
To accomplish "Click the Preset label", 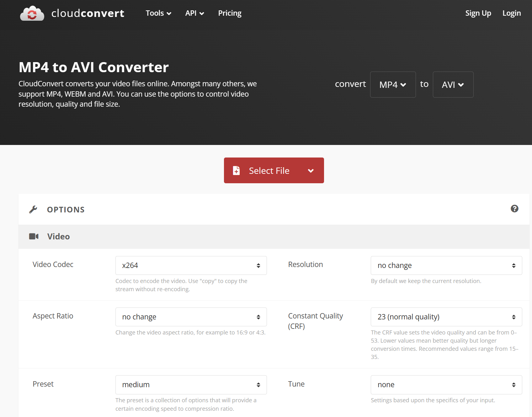I will (43, 384).
